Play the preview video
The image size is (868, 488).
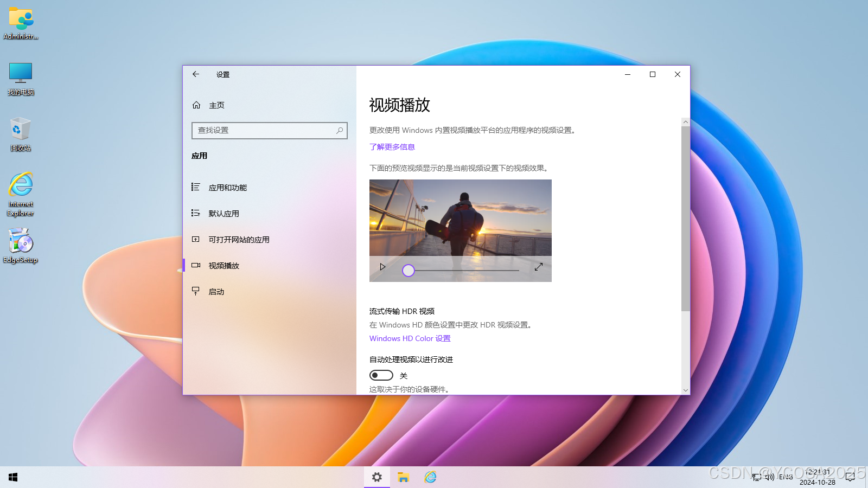[382, 267]
